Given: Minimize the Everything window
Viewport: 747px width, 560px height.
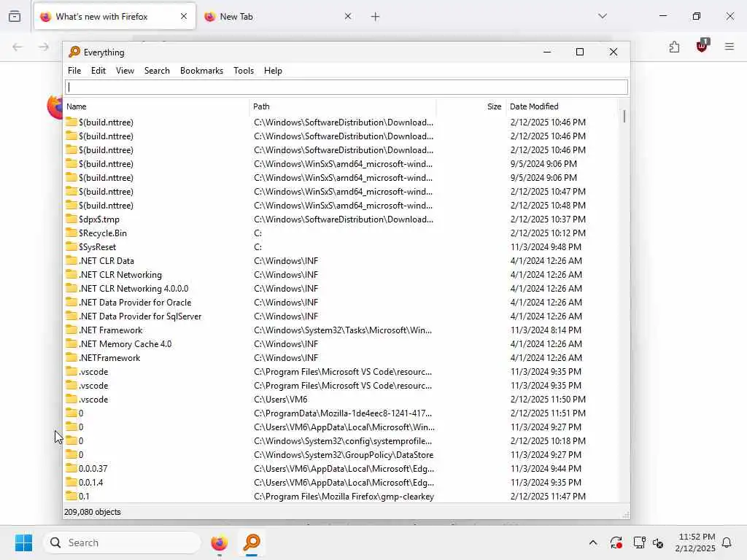Looking at the screenshot, I should click(x=547, y=52).
